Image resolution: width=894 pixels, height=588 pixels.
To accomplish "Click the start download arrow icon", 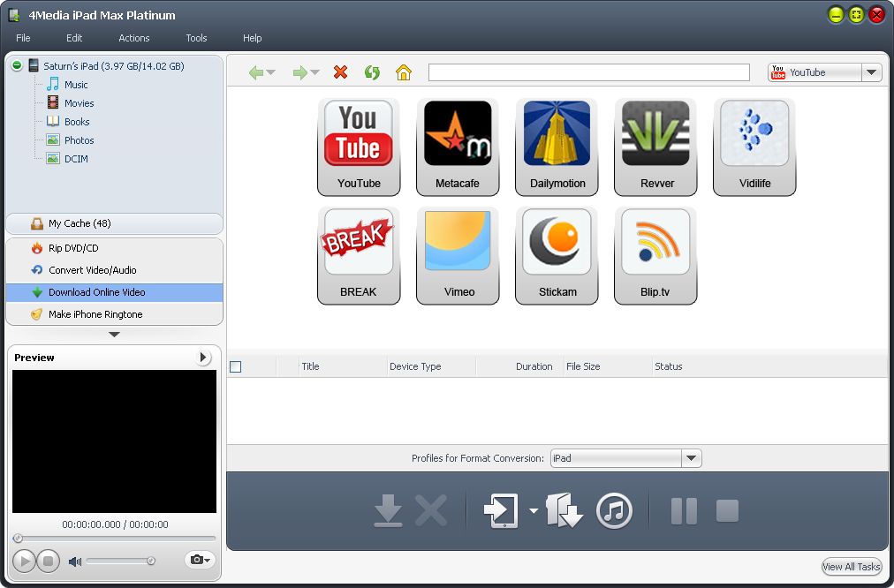I will 389,510.
